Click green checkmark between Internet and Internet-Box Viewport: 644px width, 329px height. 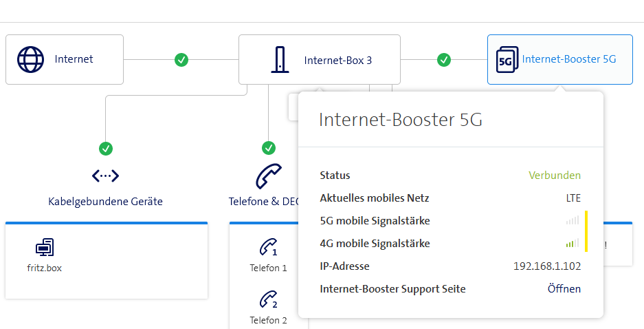click(181, 60)
